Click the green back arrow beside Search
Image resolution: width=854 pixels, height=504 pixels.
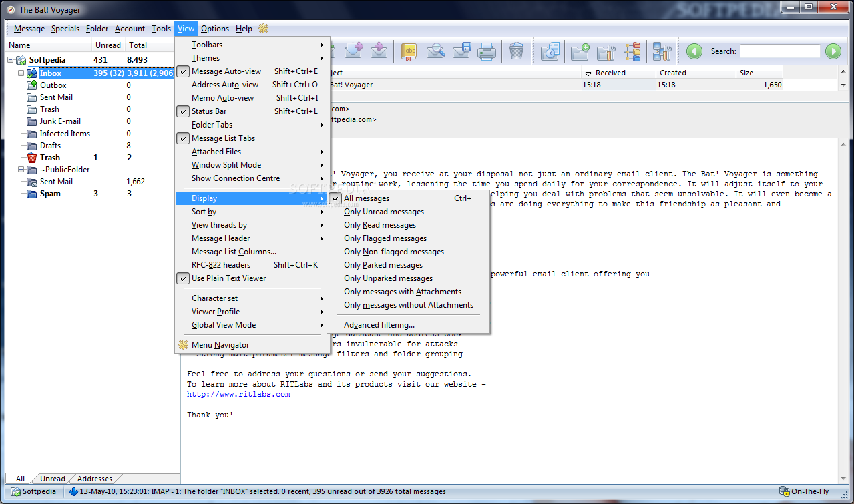(x=694, y=51)
